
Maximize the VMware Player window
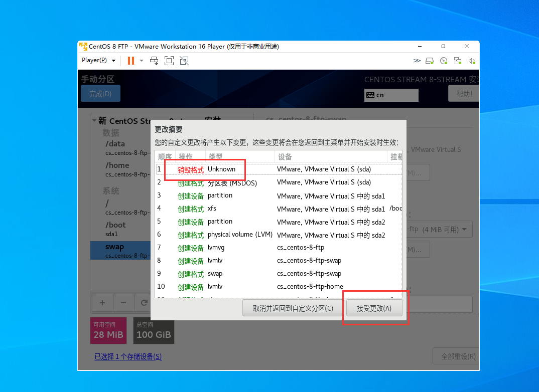pos(443,46)
